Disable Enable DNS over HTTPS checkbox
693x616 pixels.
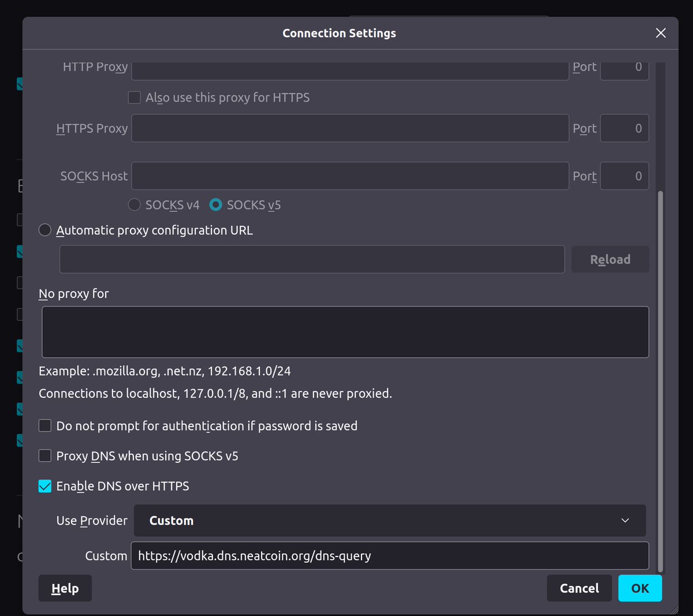45,486
